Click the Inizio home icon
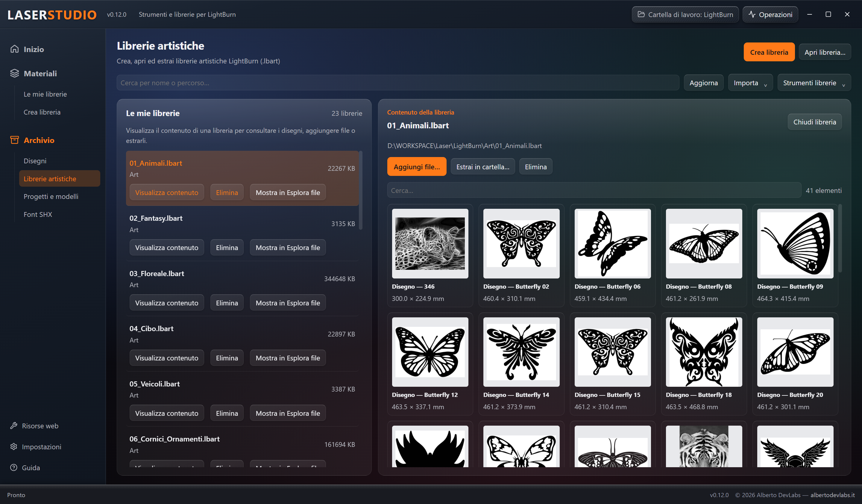The image size is (862, 504). [x=14, y=49]
